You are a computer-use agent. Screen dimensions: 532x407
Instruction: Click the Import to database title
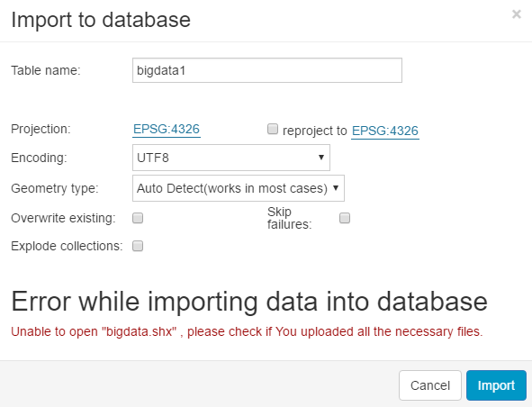click(x=101, y=20)
